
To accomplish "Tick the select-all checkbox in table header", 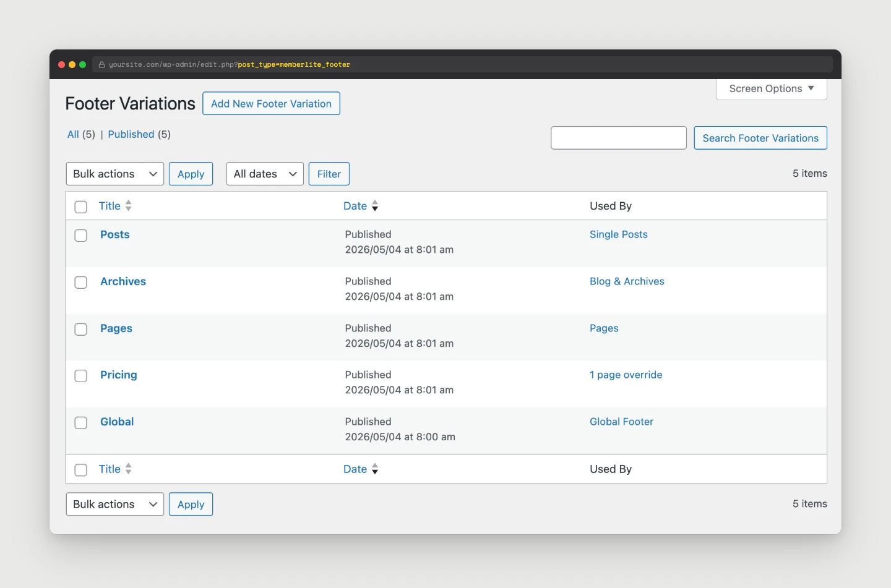I will click(81, 207).
